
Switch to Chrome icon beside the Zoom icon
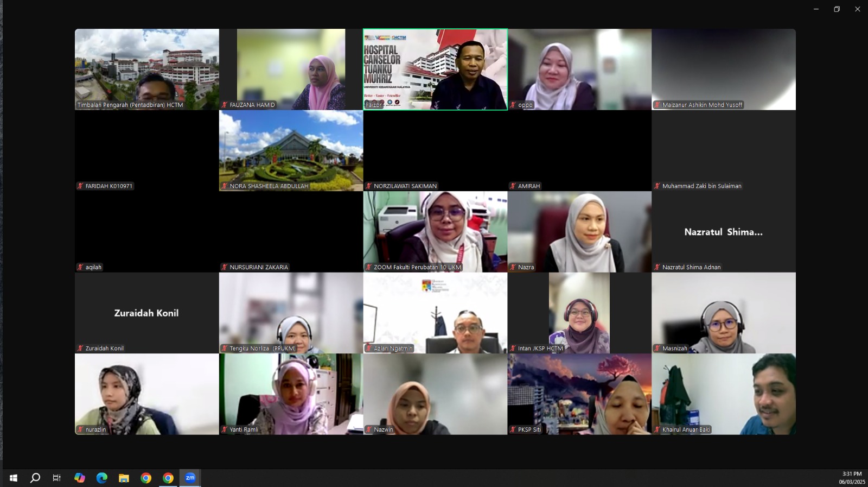pos(168,478)
